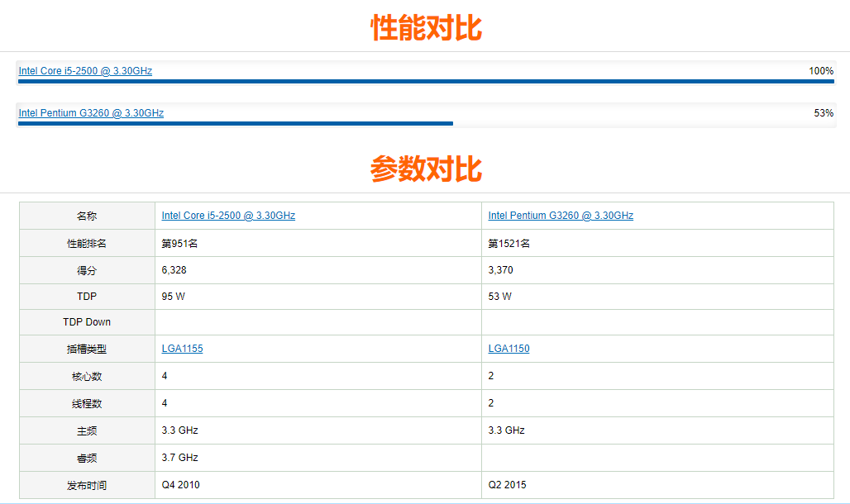Click the 主频 row label
The height and width of the screenshot is (504, 850).
(x=87, y=430)
